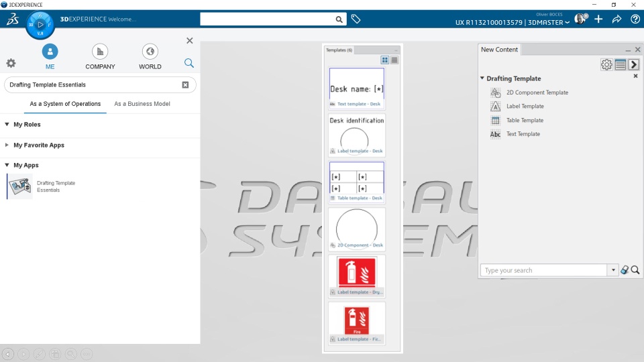Open the larger fire extinguisher label template
The height and width of the screenshot is (362, 644).
(x=357, y=276)
